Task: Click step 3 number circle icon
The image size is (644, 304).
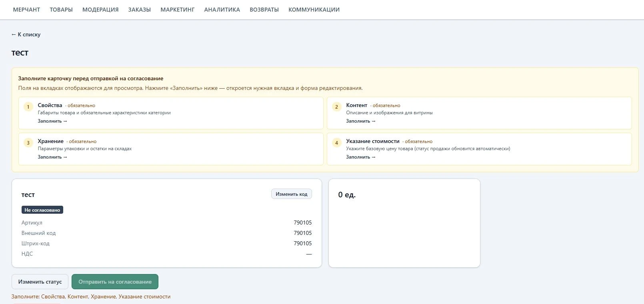Action: tap(28, 143)
